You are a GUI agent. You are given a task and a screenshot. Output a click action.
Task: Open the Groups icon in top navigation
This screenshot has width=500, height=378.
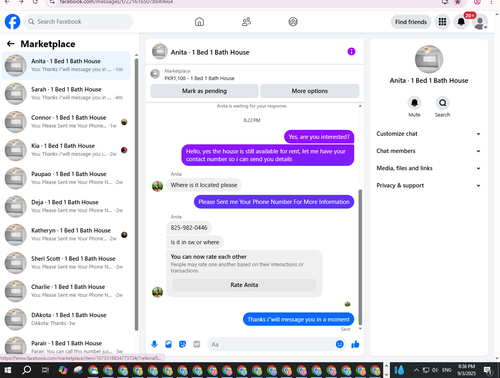tap(293, 22)
